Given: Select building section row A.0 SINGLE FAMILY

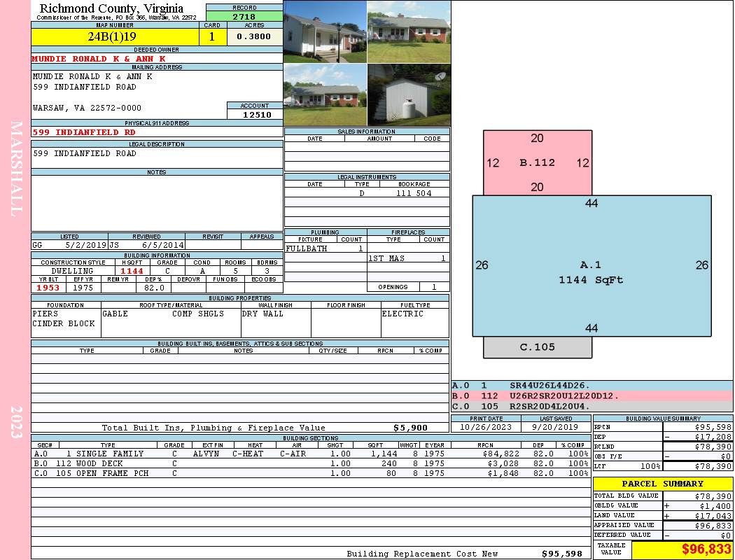Looking at the screenshot, I should click(311, 454).
